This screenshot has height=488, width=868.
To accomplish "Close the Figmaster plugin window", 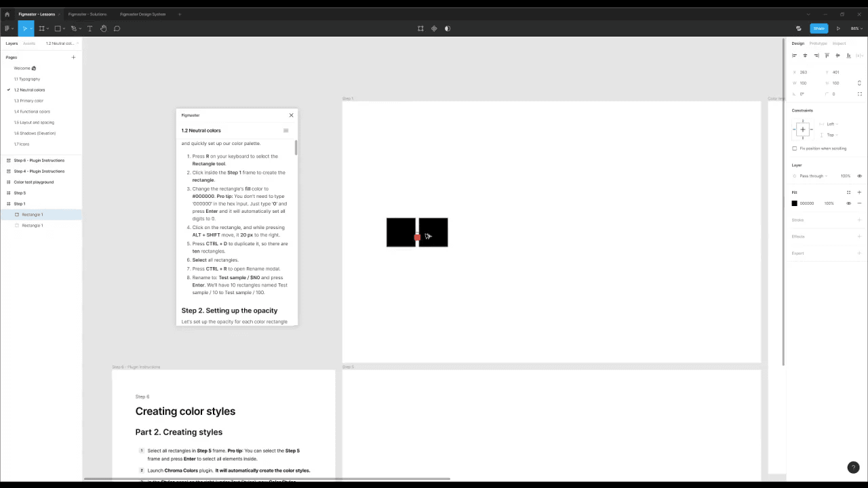I will (x=292, y=115).
